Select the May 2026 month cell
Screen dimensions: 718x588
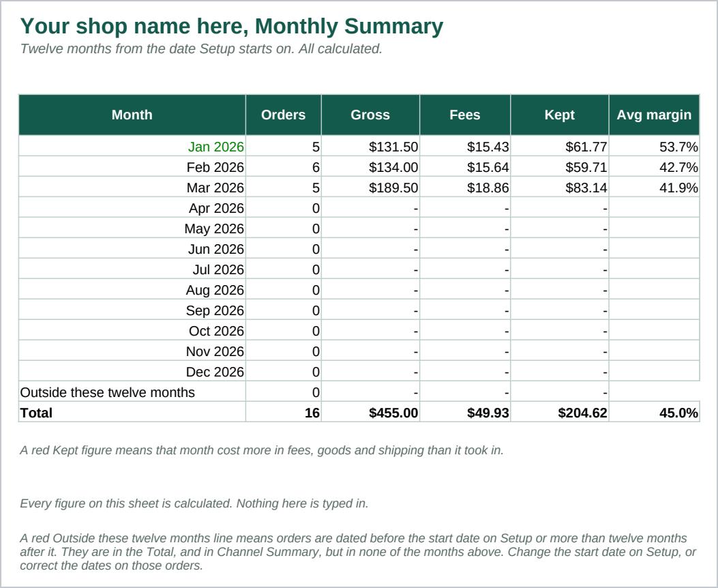132,229
